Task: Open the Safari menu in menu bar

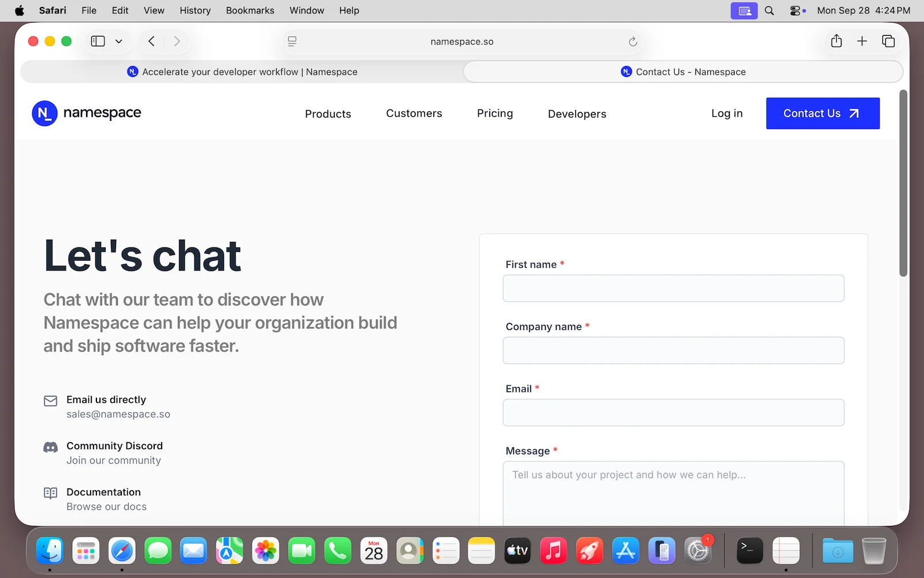Action: (x=53, y=10)
